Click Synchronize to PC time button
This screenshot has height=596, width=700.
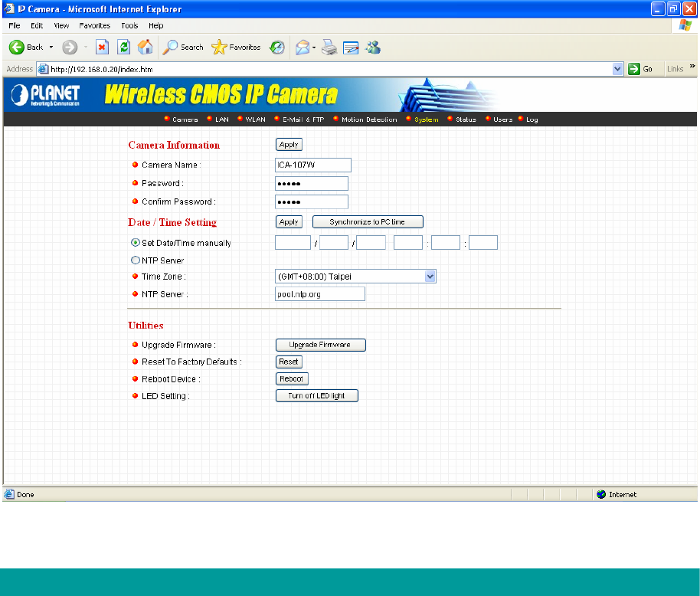pyautogui.click(x=368, y=222)
